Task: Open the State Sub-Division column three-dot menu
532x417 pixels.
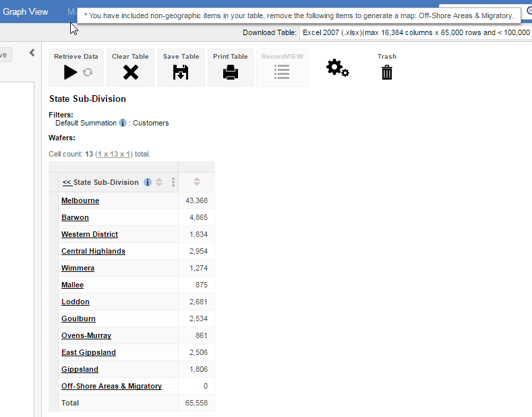Action: pyautogui.click(x=173, y=182)
